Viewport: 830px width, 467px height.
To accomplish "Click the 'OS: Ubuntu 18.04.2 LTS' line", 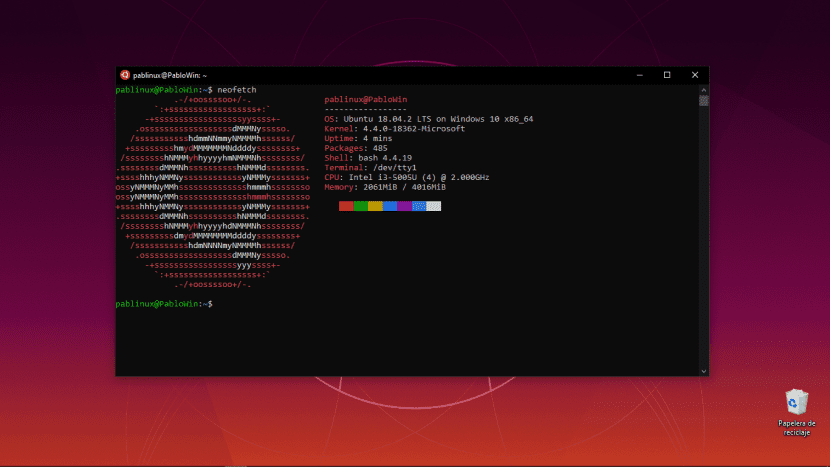I will click(x=429, y=119).
